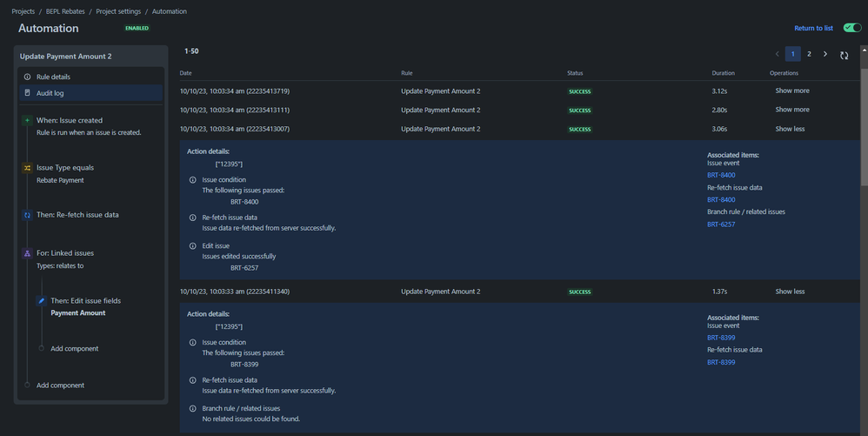This screenshot has height=436, width=868.
Task: Open the BRT-6257 related issue link
Action: point(721,225)
